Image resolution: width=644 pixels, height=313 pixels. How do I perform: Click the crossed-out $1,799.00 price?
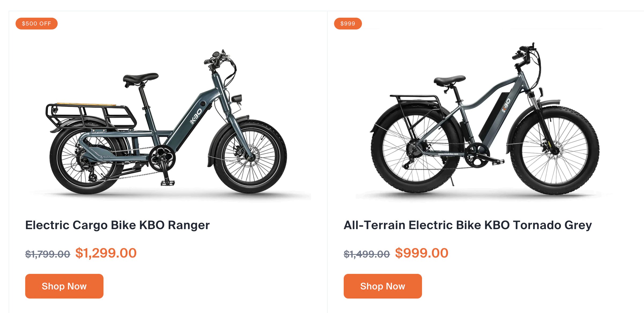48,254
